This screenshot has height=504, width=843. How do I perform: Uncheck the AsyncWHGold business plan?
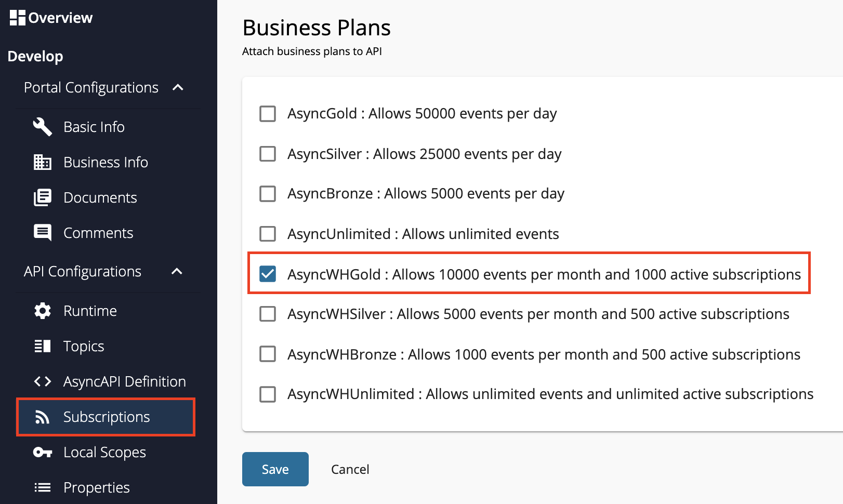tap(267, 274)
